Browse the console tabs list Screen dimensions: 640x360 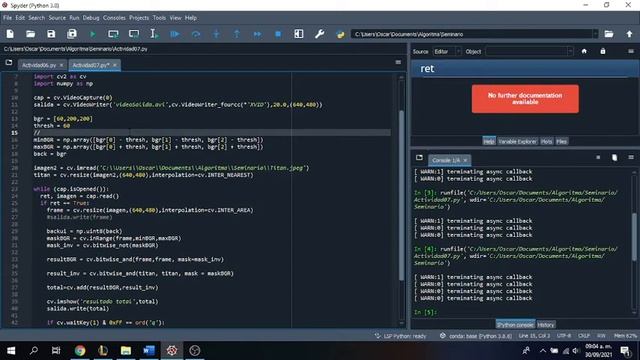click(x=419, y=158)
